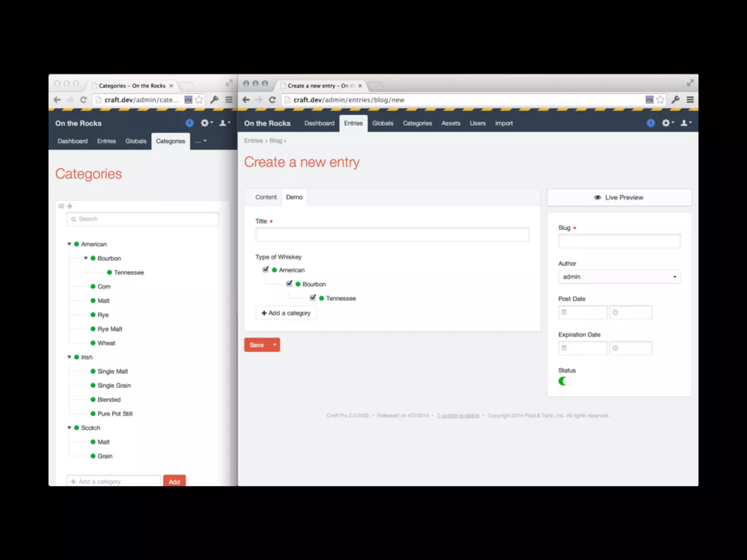
Task: Uncheck the Bourbon category checkbox
Action: pyautogui.click(x=289, y=284)
